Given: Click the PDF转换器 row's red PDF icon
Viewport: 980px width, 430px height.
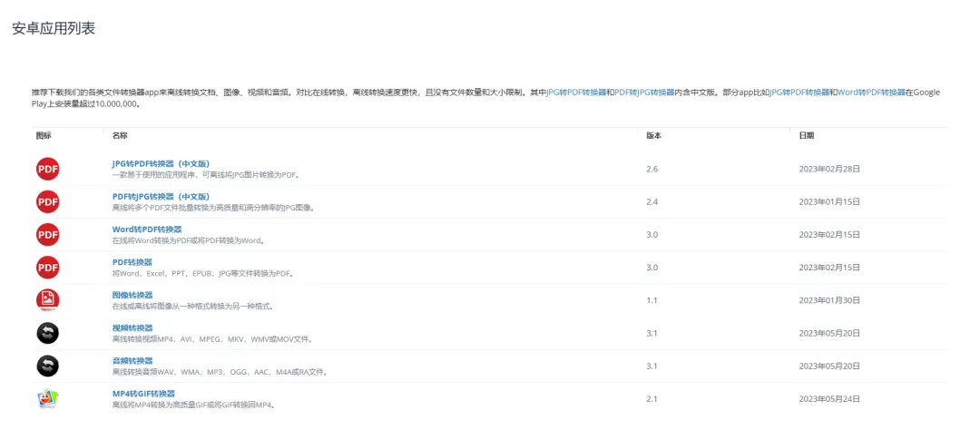Looking at the screenshot, I should point(48,268).
